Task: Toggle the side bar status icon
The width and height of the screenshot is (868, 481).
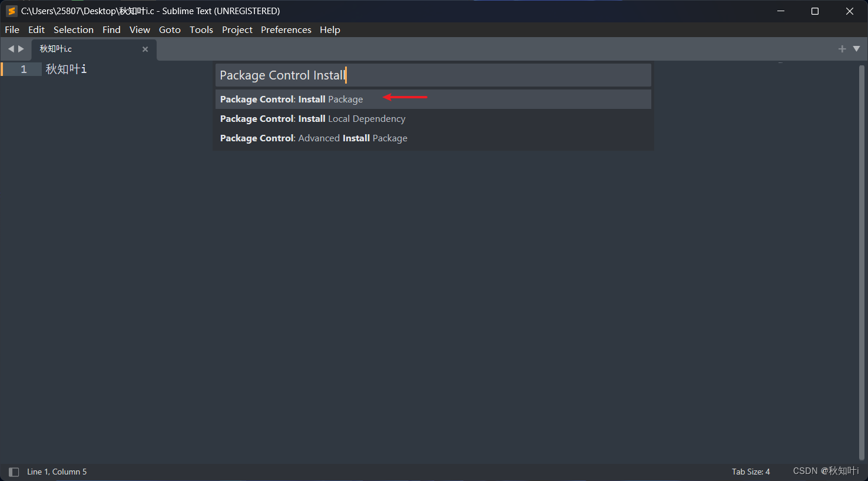Action: pyautogui.click(x=14, y=472)
